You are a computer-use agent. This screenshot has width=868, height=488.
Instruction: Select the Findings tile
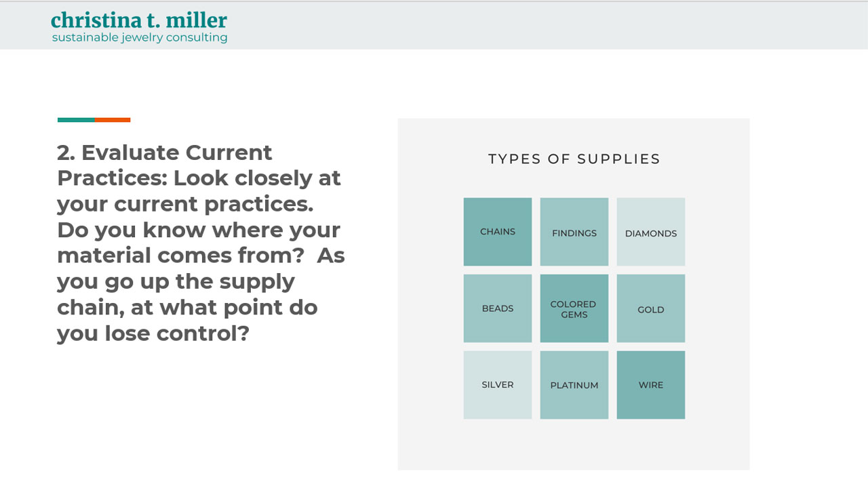[x=574, y=232]
